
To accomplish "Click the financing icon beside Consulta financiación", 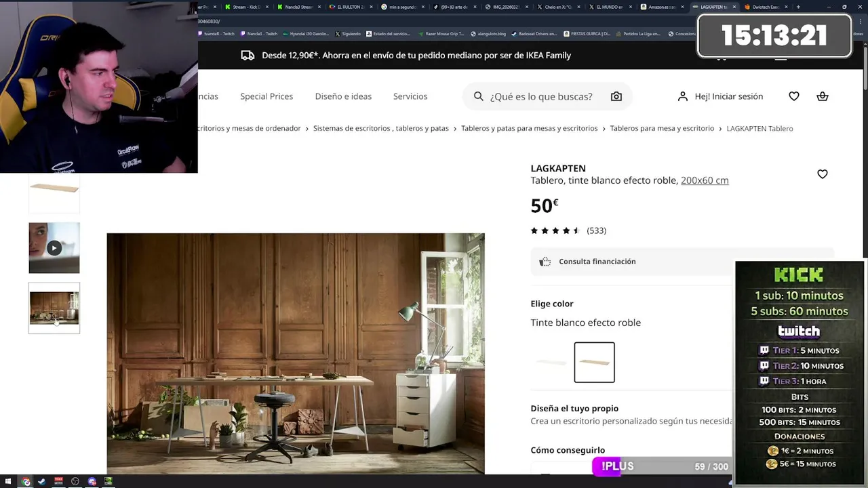I will pyautogui.click(x=545, y=262).
